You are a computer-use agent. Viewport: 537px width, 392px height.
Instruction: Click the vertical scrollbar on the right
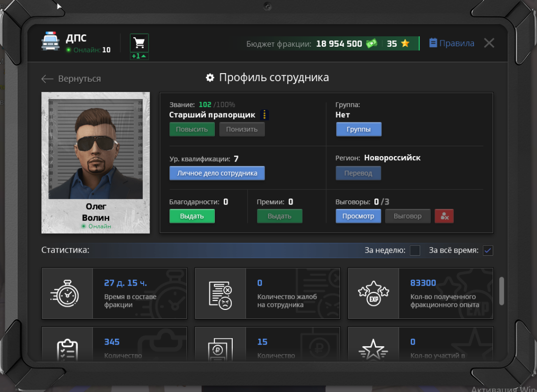501,291
